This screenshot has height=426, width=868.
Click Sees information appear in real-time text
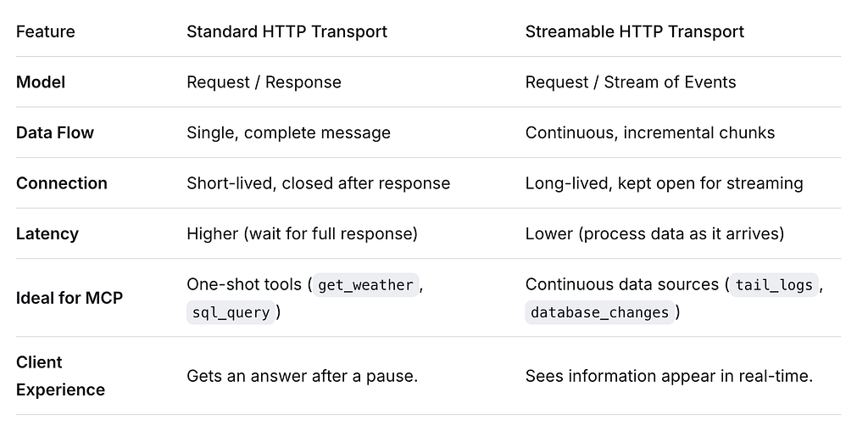coord(669,376)
